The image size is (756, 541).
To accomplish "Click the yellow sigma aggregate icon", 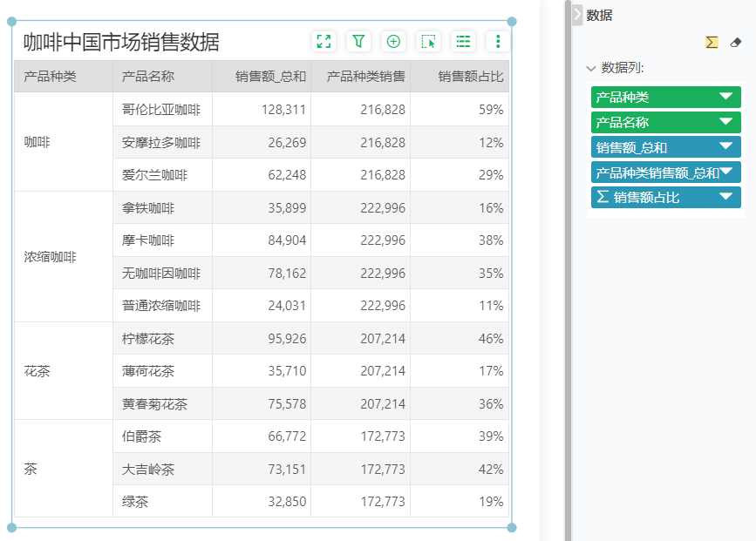I will click(x=712, y=42).
